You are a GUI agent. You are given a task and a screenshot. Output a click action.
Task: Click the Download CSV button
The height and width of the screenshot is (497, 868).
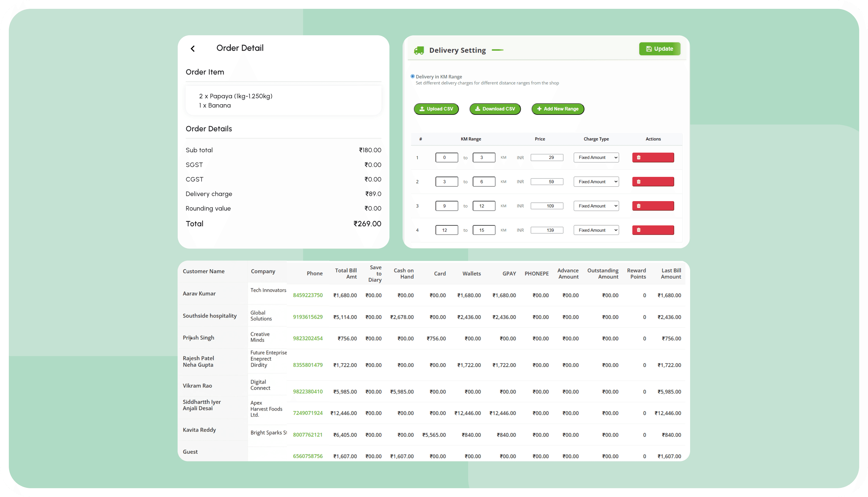pyautogui.click(x=495, y=109)
